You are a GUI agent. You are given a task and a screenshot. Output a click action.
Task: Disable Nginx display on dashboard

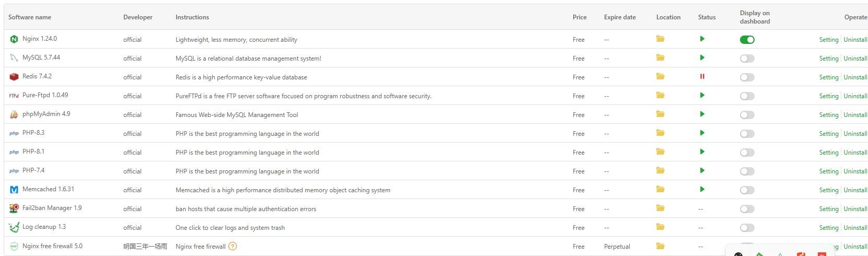pos(747,40)
